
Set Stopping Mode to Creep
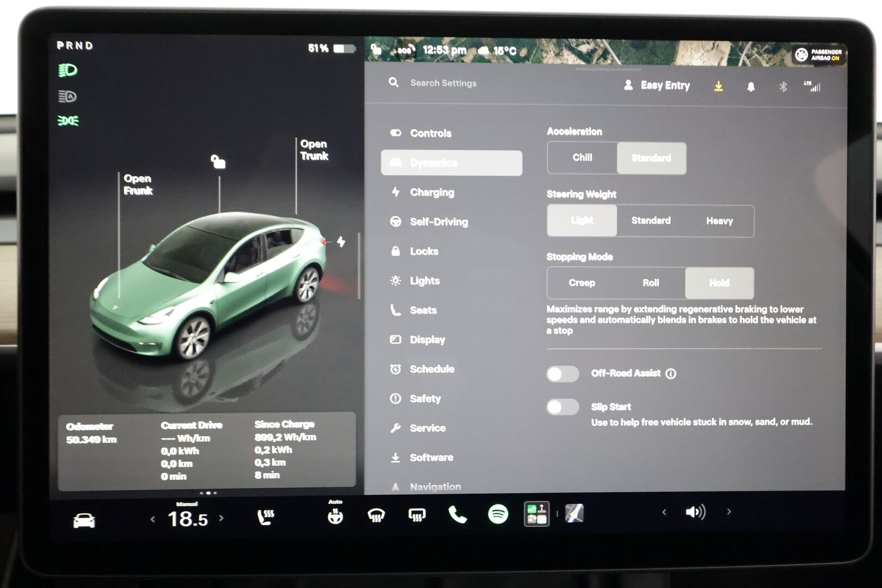point(582,283)
